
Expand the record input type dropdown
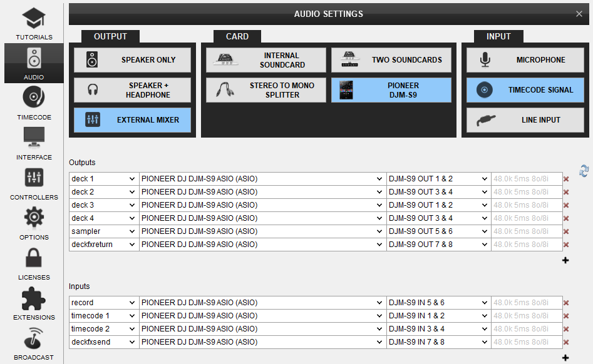pos(104,303)
